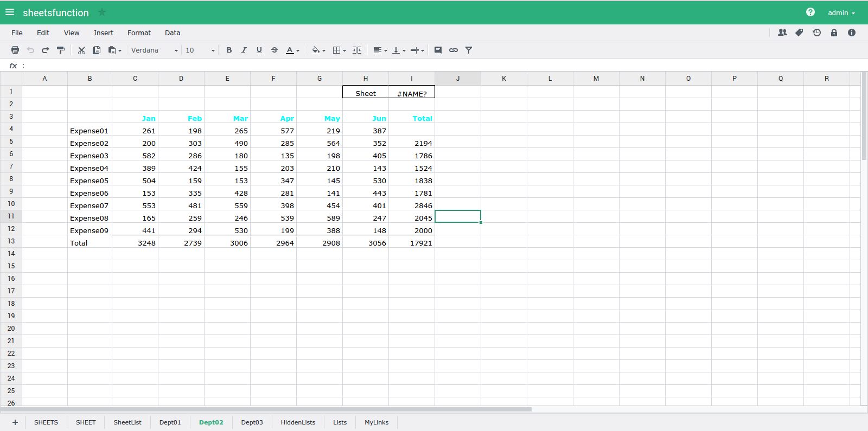Click the tag label icon
Viewport: 868px width, 431px height.
pos(799,33)
